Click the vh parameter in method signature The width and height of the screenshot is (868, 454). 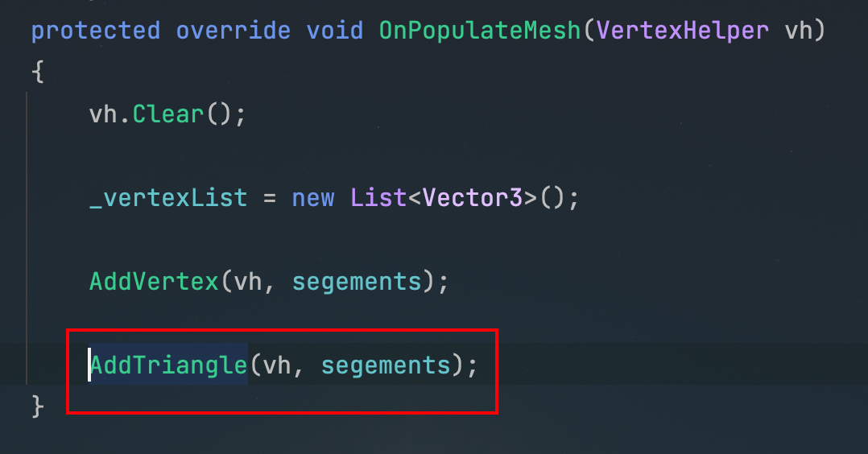[799, 31]
